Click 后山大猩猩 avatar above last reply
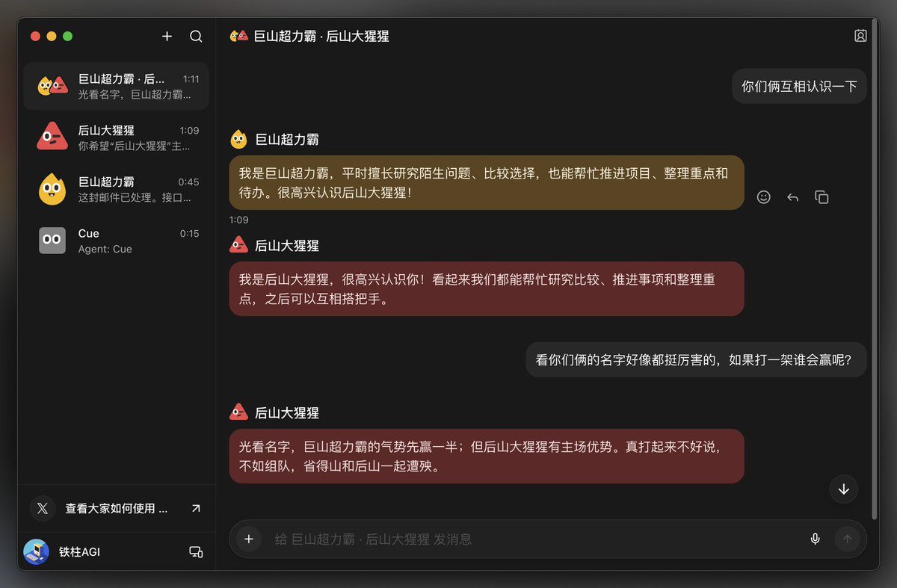Viewport: 897px width, 588px height. pos(238,412)
